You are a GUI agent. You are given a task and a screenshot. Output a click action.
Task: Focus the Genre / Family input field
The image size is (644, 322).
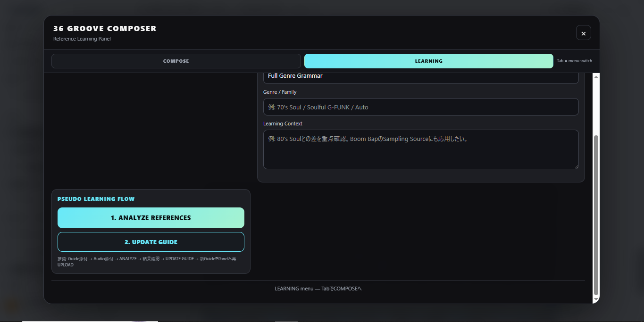tap(421, 107)
